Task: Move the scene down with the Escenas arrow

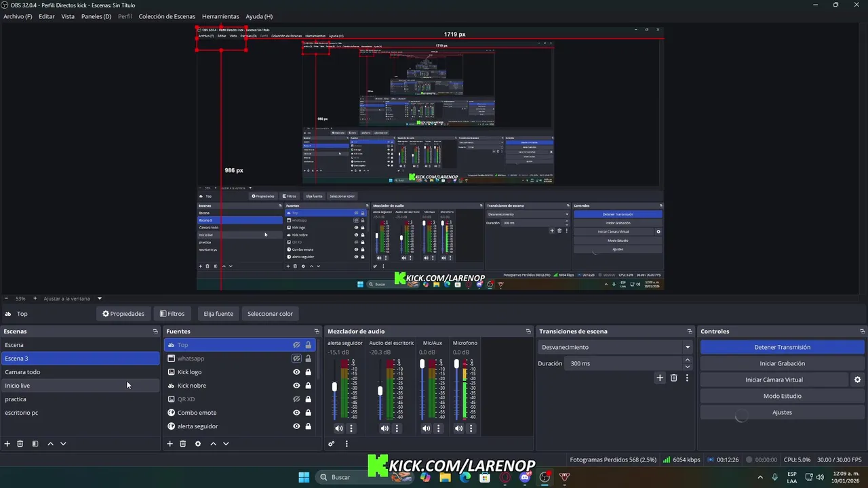Action: pos(63,443)
